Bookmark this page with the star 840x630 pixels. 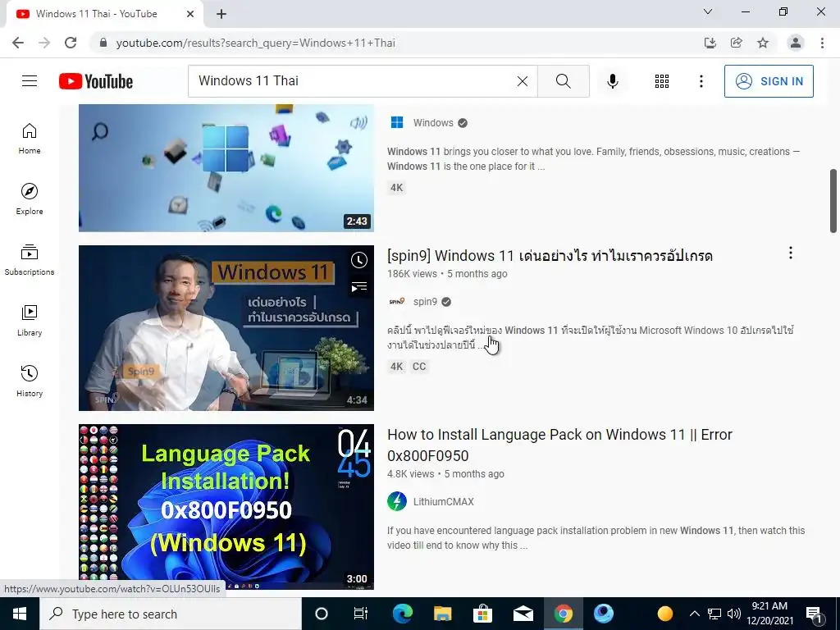[x=763, y=43]
